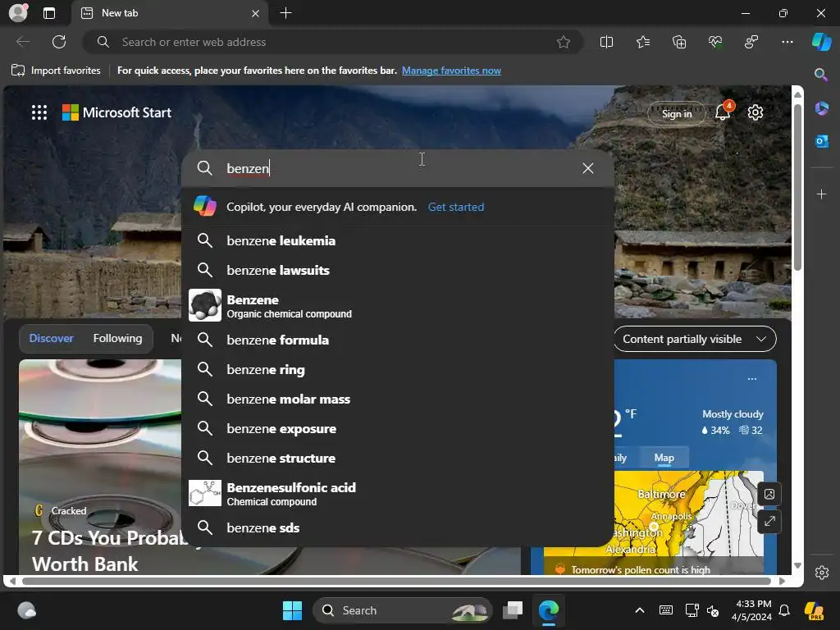Open the Microsoft Start app launcher grid

tap(39, 112)
